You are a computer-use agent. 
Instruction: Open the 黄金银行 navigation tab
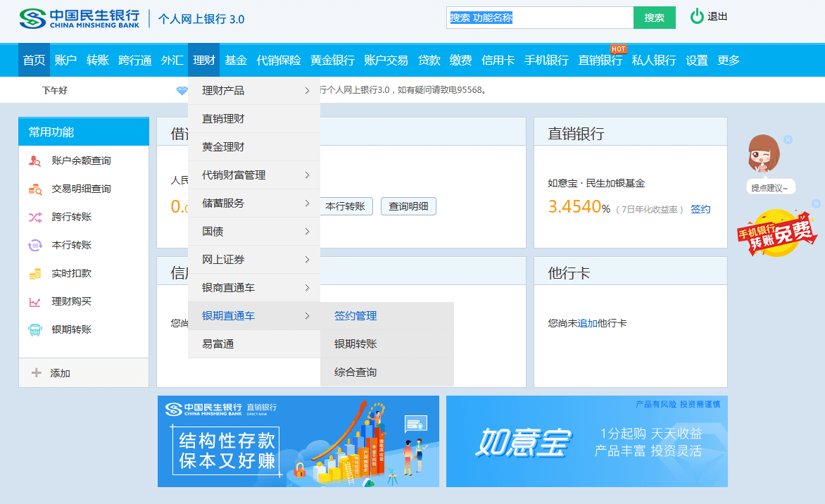(332, 61)
